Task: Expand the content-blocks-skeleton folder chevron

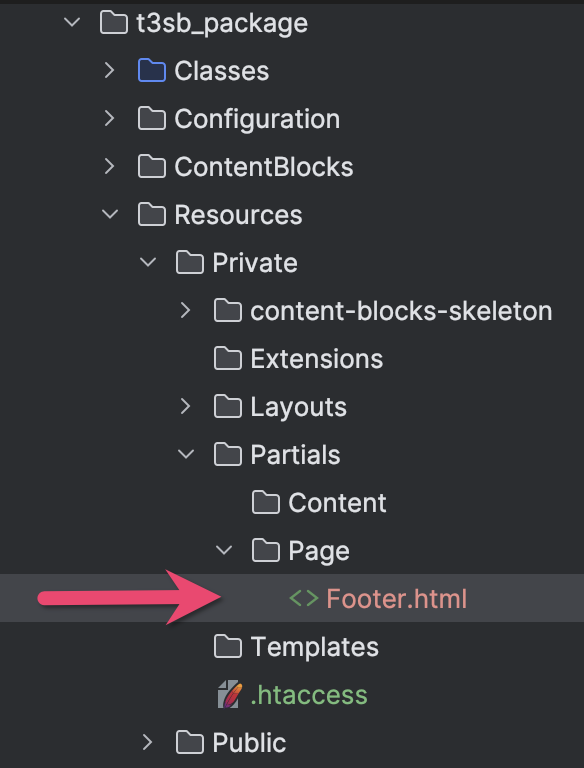Action: [186, 310]
